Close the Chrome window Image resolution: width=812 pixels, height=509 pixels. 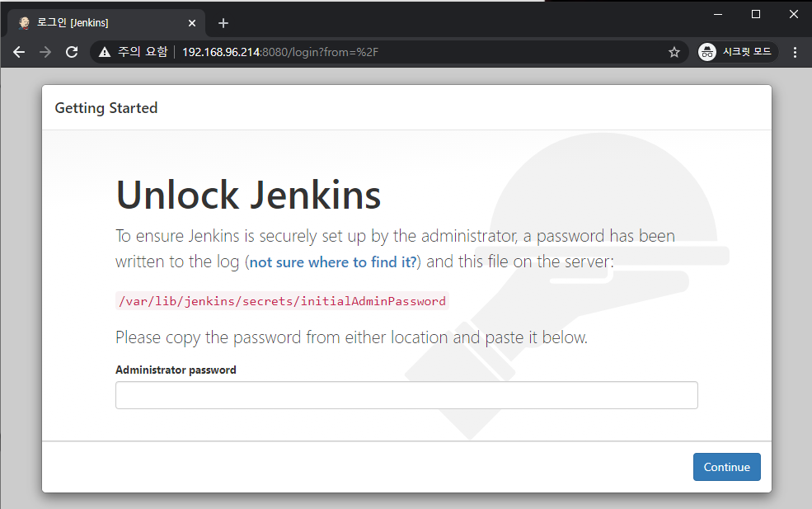793,15
